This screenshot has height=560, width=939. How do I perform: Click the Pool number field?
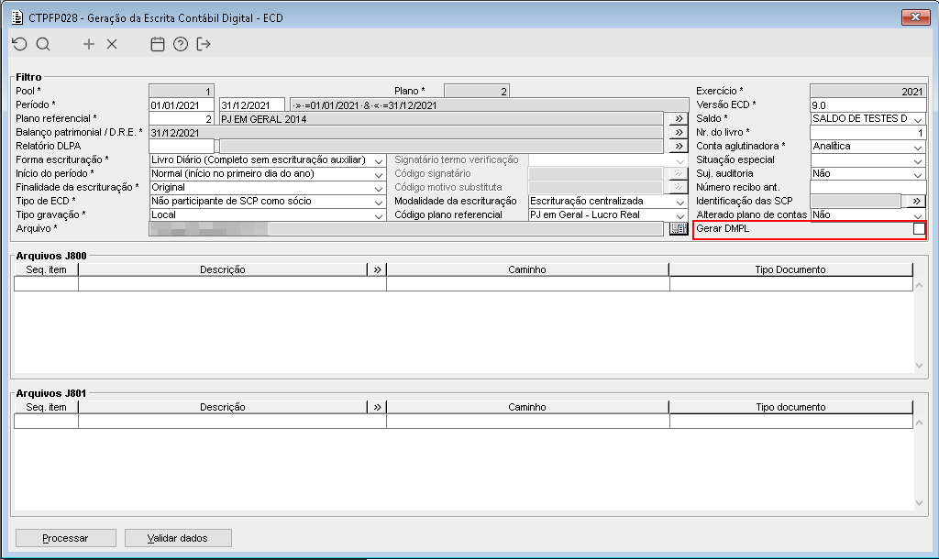coord(182,92)
